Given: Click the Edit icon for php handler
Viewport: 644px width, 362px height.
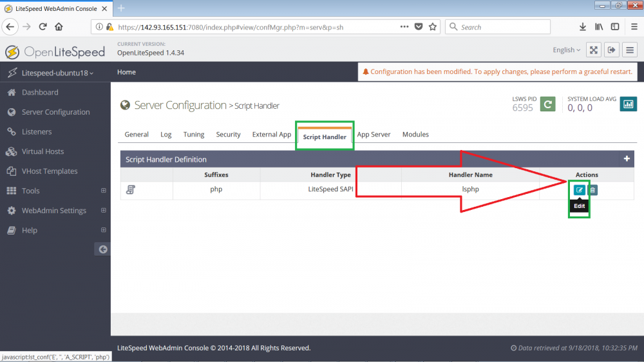Looking at the screenshot, I should pyautogui.click(x=579, y=190).
